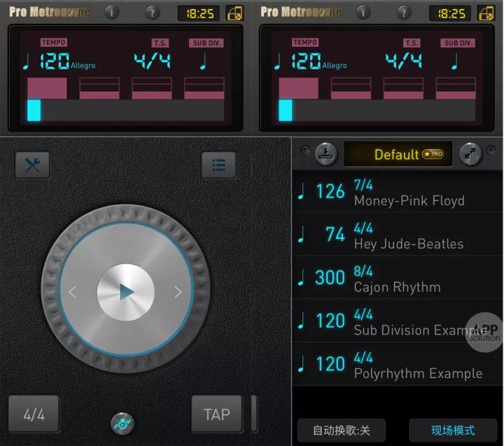Tap the timer icon below the dial
This screenshot has width=504, height=446.
coord(122,424)
